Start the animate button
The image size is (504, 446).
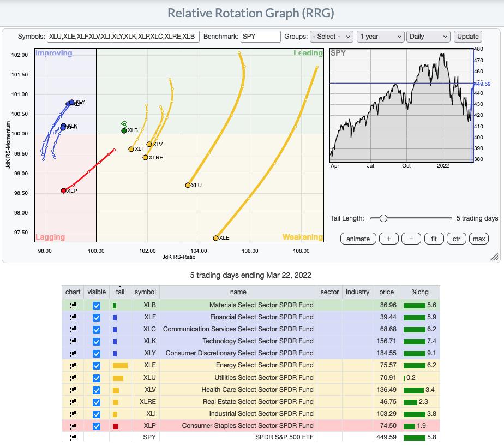(358, 239)
